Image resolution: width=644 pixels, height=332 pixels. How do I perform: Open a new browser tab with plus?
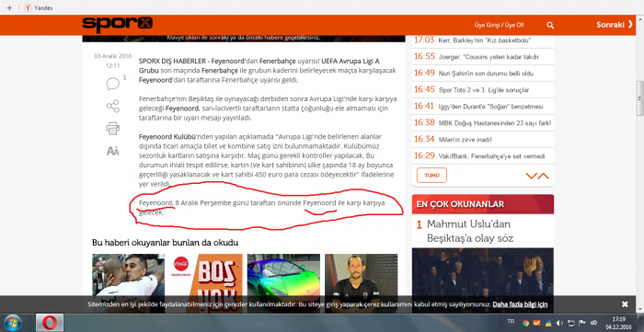point(9,7)
